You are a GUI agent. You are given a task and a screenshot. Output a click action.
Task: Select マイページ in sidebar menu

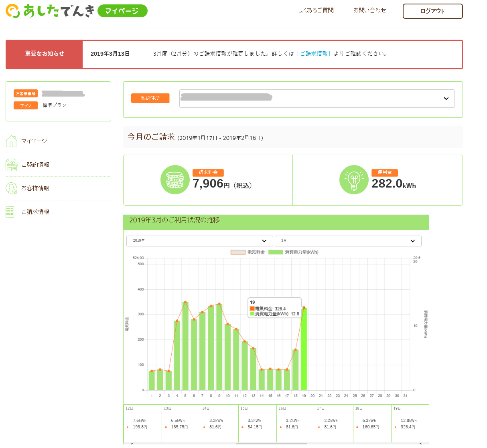point(34,141)
